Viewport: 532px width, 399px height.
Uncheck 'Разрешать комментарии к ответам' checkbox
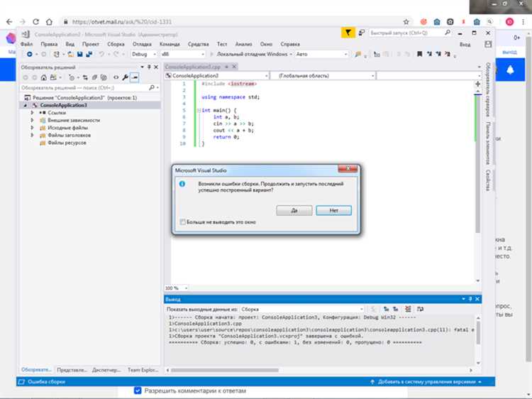(138, 390)
